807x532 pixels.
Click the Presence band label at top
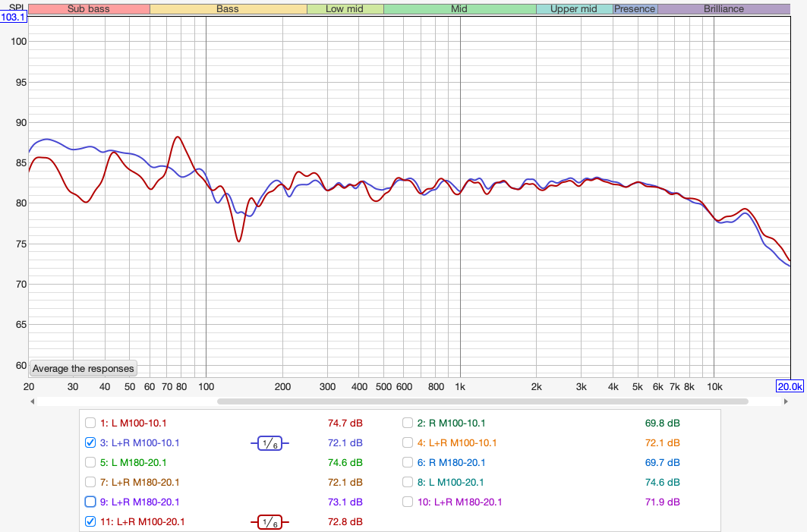pyautogui.click(x=635, y=9)
